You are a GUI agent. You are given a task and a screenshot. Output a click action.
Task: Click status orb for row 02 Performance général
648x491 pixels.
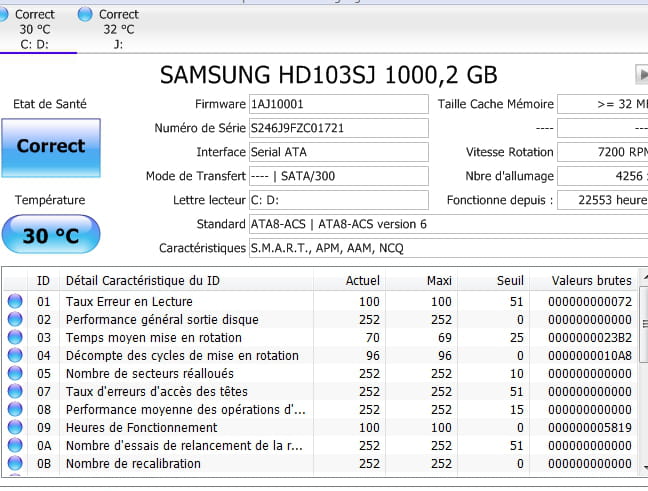pos(15,319)
